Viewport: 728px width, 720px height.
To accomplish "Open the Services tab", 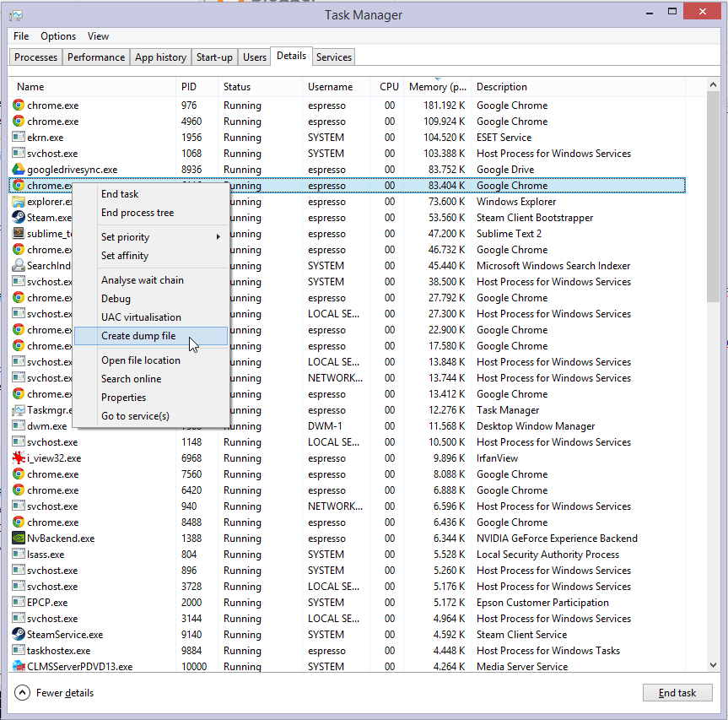I will (x=334, y=57).
